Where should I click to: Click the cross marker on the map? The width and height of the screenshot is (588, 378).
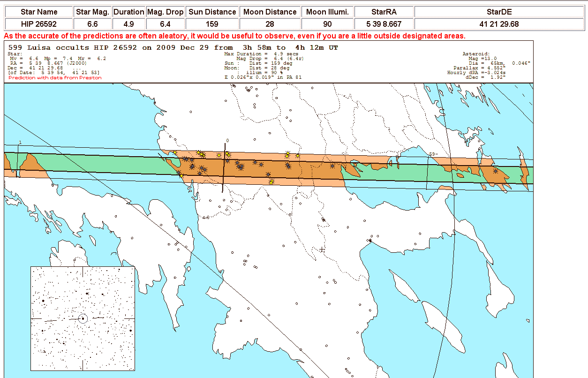(x=322, y=249)
